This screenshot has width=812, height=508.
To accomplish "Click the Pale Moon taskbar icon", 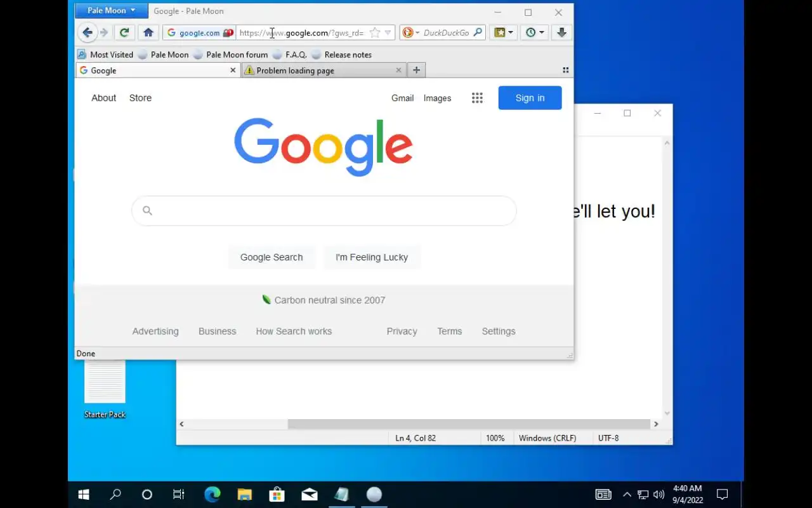I will tap(374, 495).
